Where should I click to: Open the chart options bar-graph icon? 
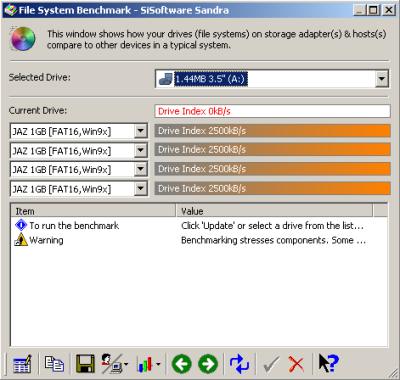click(x=145, y=364)
